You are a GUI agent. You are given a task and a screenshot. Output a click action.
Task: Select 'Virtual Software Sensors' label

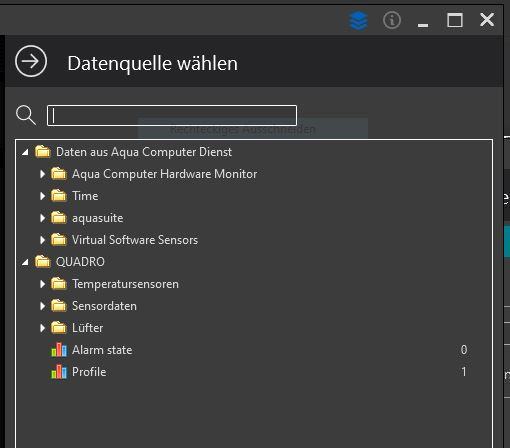(x=135, y=240)
